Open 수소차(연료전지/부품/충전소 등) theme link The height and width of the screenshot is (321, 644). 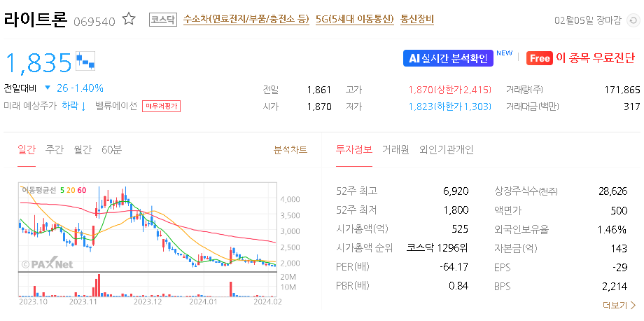click(246, 20)
